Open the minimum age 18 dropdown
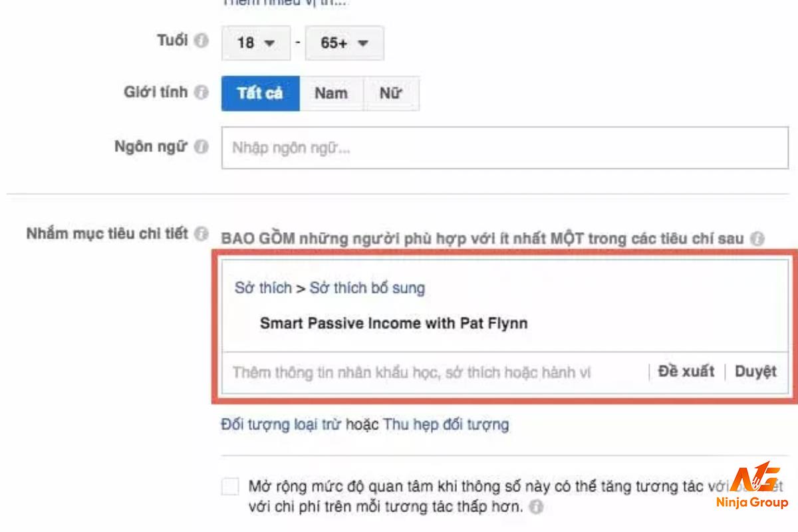The image size is (798, 532). (256, 43)
